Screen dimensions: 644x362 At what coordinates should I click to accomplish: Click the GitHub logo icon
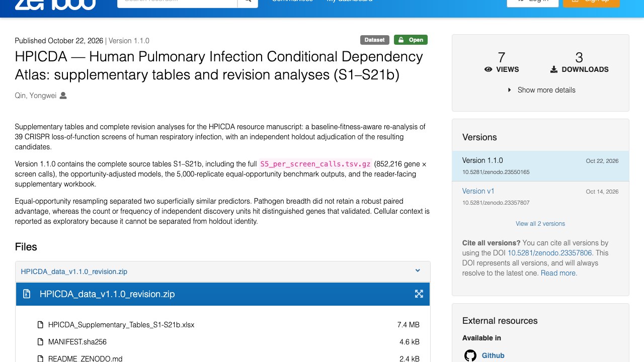pos(470,355)
